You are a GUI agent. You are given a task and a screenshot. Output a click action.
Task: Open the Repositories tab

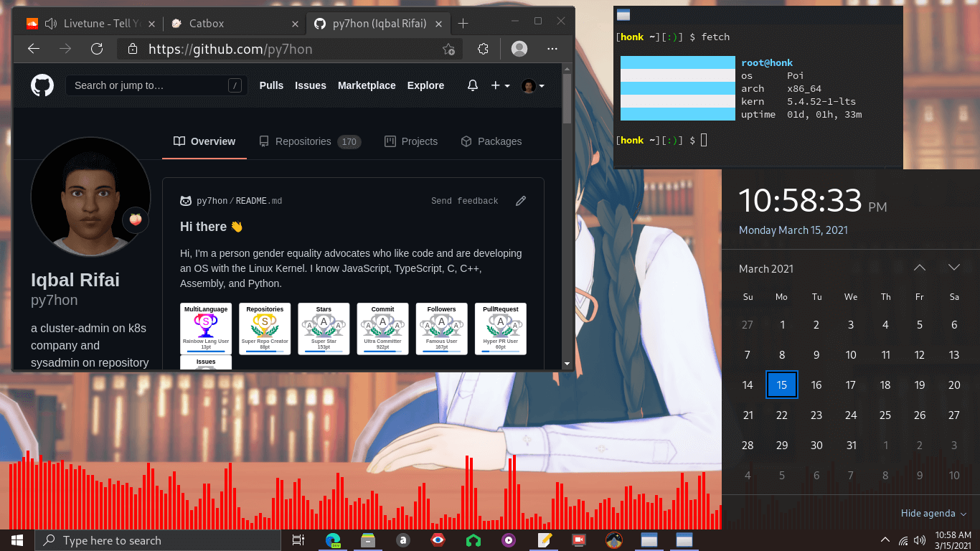click(x=310, y=141)
